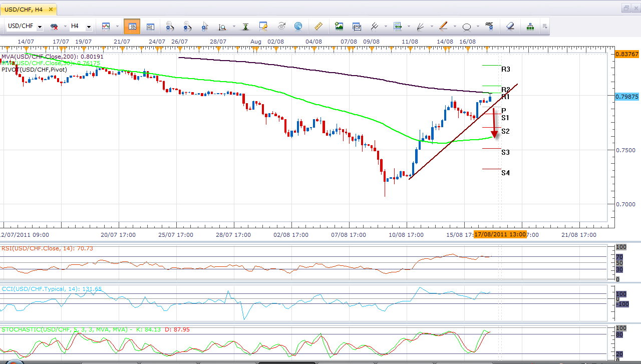Click the add picture icon
This screenshot has height=364, width=641.
tap(339, 26)
